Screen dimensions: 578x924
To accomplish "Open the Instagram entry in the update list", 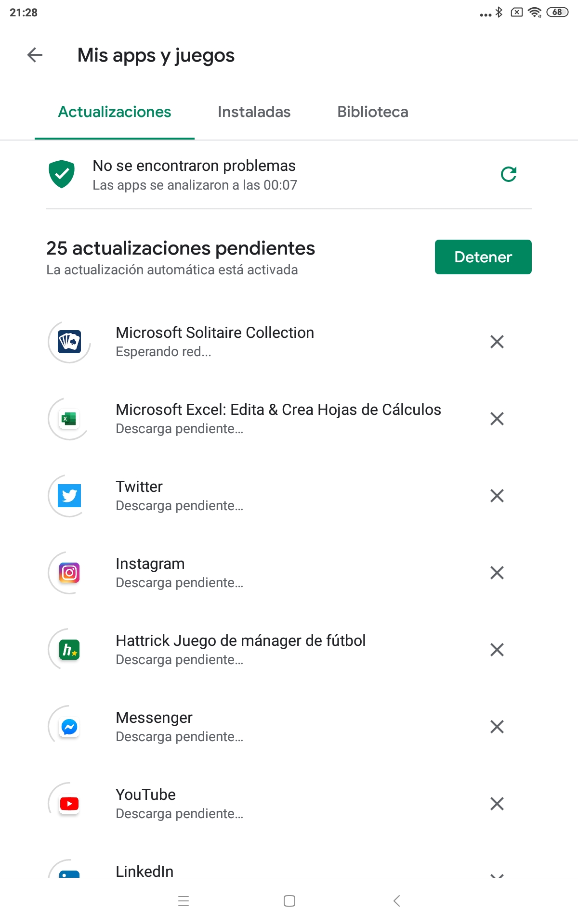I will pyautogui.click(x=289, y=573).
